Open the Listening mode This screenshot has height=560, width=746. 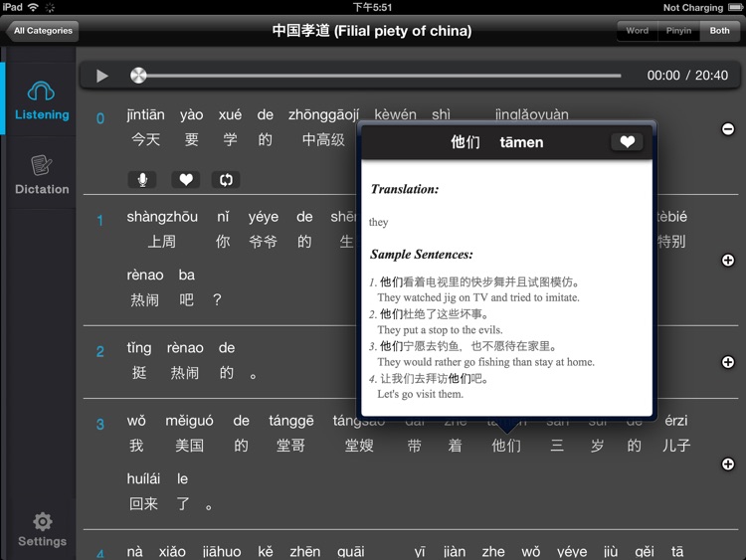click(42, 99)
